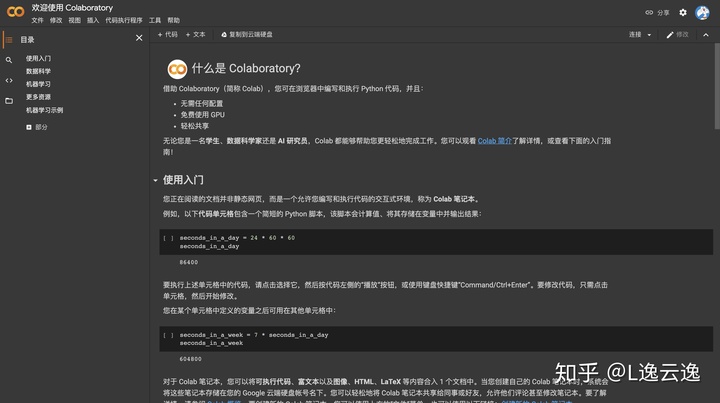Open the 工具 menu

155,20
